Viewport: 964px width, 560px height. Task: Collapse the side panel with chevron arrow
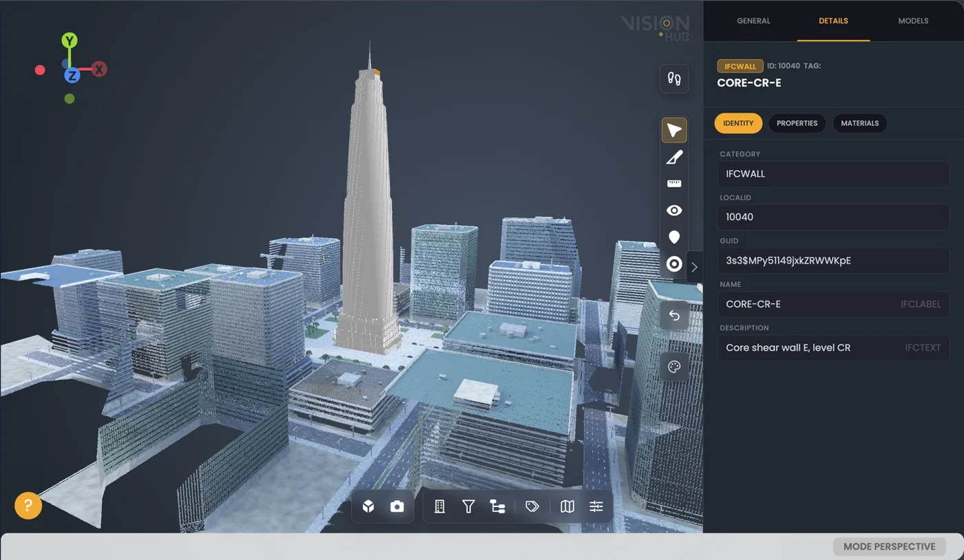pyautogui.click(x=694, y=268)
